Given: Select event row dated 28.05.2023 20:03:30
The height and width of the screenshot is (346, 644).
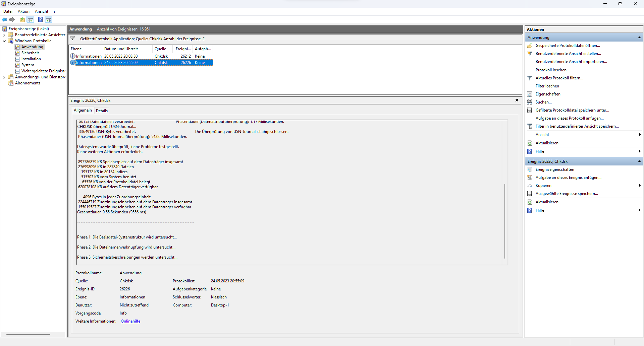Looking at the screenshot, I should click(141, 56).
